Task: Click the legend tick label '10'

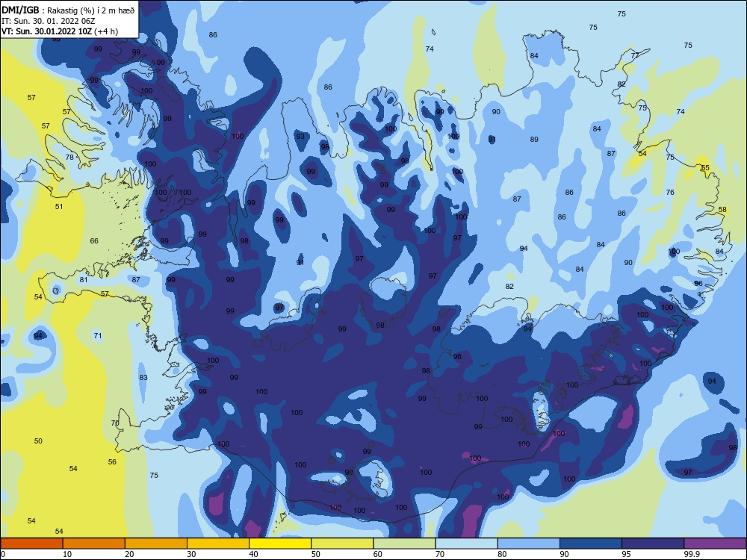Action: [67, 554]
